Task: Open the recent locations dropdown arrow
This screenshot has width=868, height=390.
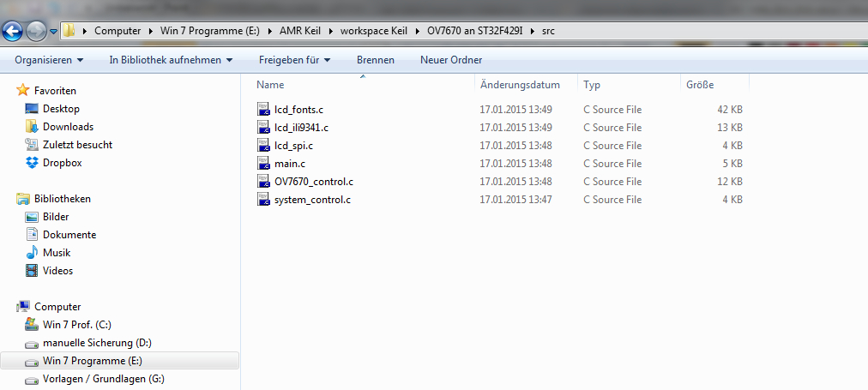Action: (53, 32)
